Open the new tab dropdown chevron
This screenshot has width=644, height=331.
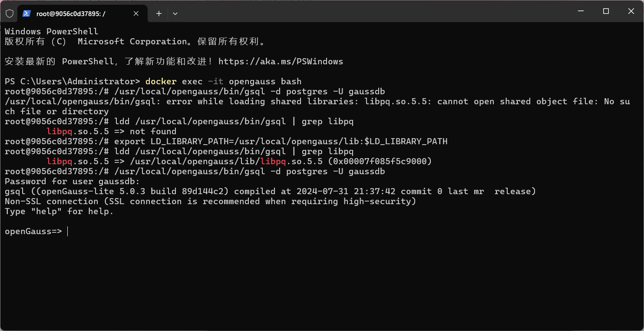tap(175, 13)
